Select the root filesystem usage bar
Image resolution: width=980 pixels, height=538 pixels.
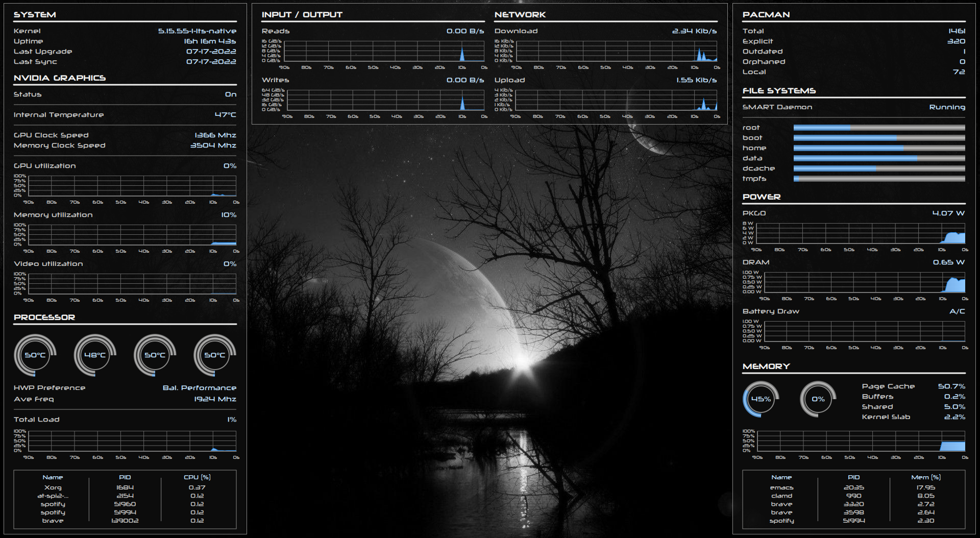point(879,128)
